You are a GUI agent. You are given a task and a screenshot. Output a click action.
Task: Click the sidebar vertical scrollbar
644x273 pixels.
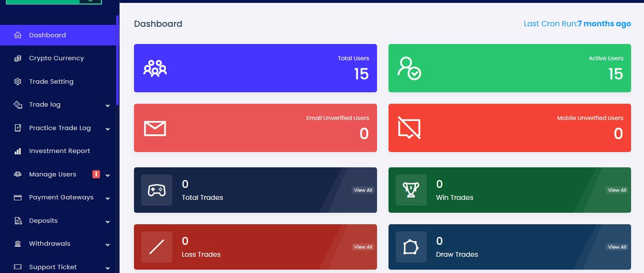[117, 60]
